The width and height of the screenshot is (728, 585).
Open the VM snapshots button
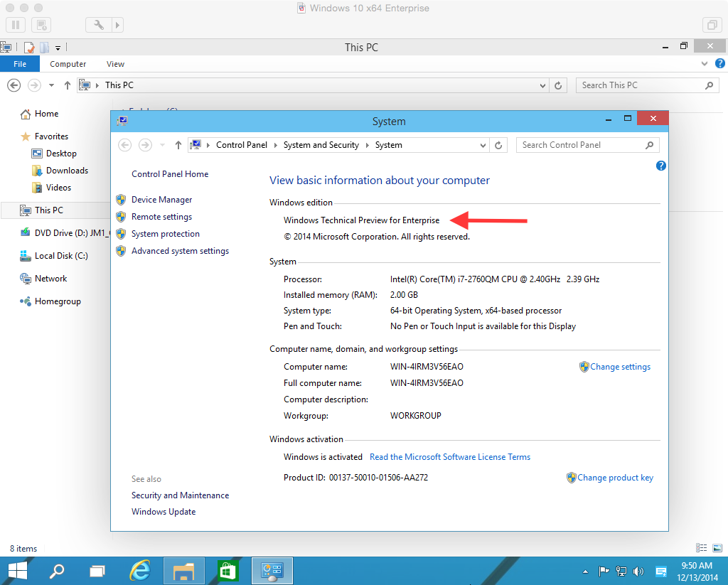click(x=41, y=25)
